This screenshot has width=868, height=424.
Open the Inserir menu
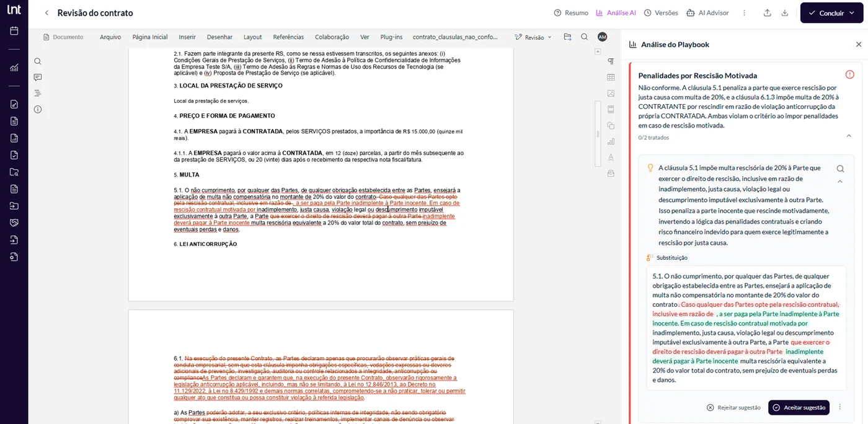tap(187, 37)
